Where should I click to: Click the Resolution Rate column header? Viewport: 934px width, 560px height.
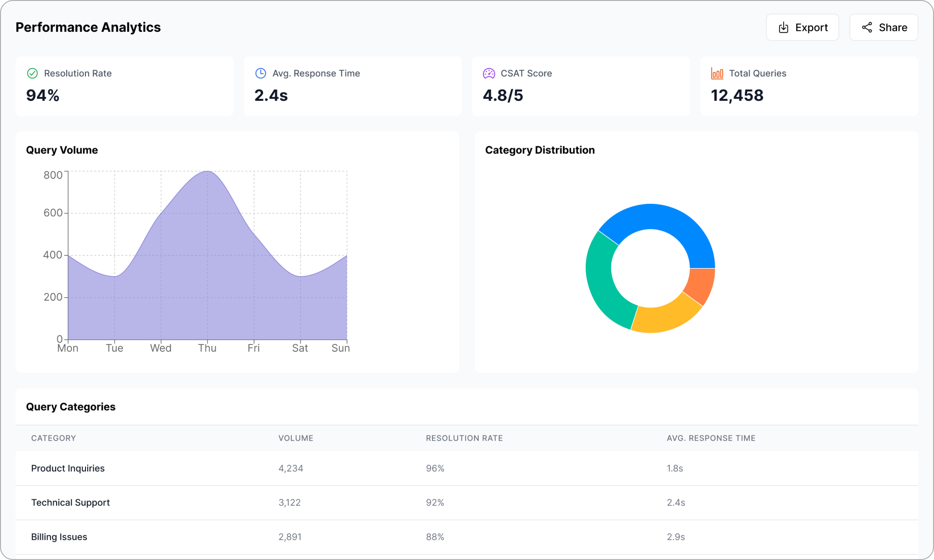tap(464, 438)
